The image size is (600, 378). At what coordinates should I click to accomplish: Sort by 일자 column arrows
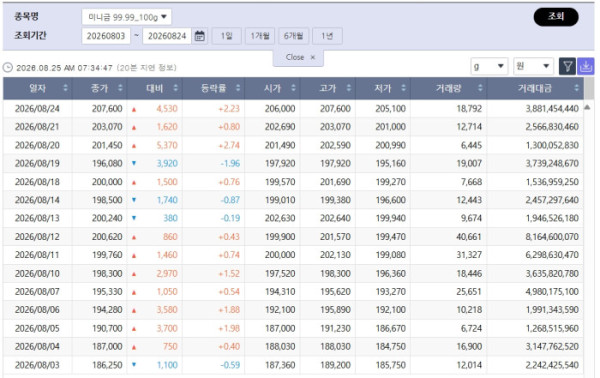pos(65,88)
